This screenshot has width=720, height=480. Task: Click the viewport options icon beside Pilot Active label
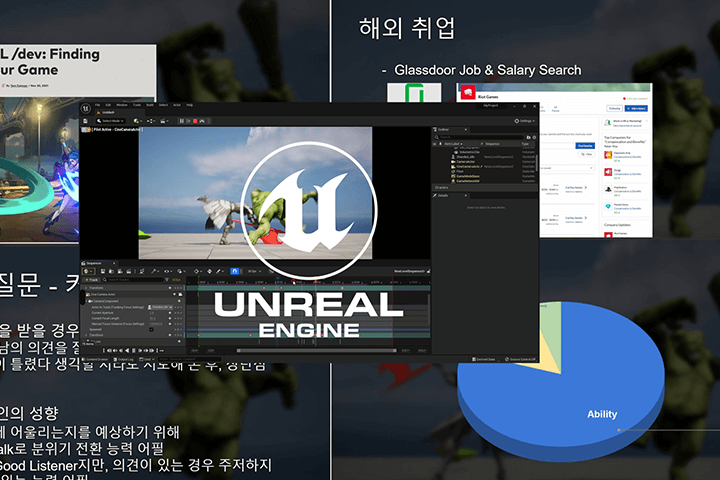tap(86, 130)
